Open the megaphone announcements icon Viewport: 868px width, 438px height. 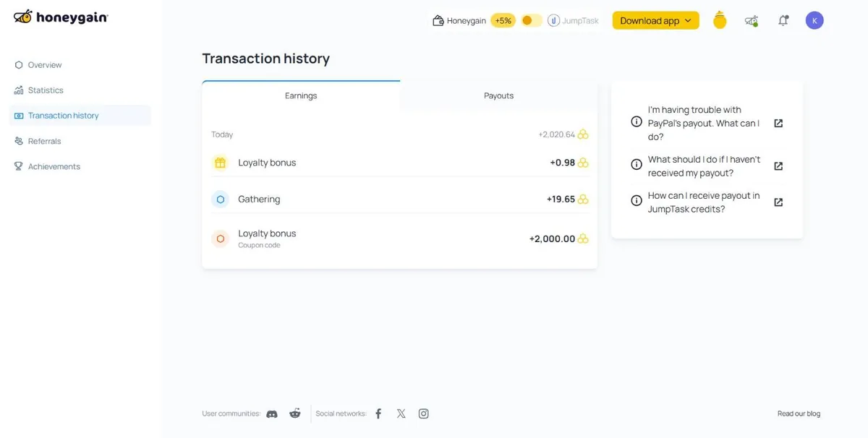(x=752, y=21)
